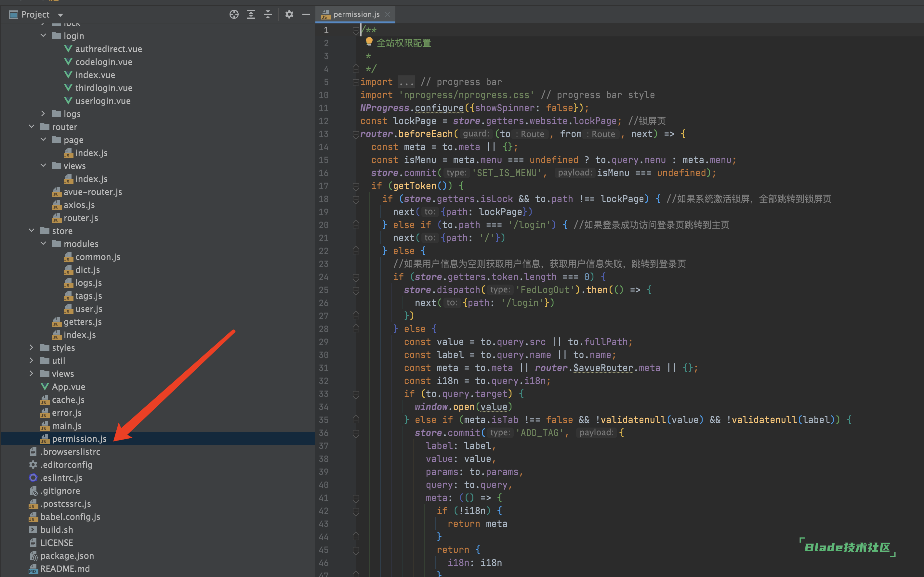Viewport: 924px width, 577px height.
Task: Select userlogin.vue in the tree
Action: [x=103, y=101]
